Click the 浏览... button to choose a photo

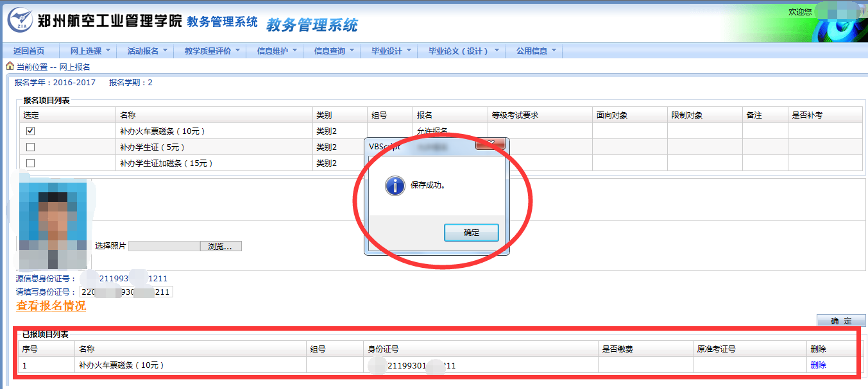[x=221, y=246]
